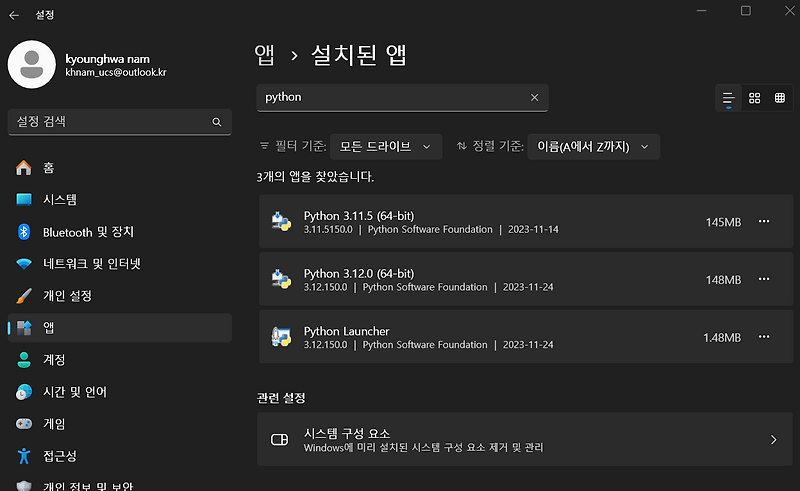
Task: Click the python app search box
Action: tap(402, 97)
